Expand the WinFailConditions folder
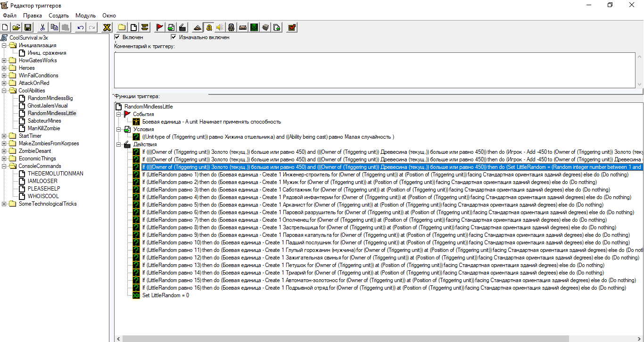644x342 pixels. click(x=4, y=75)
